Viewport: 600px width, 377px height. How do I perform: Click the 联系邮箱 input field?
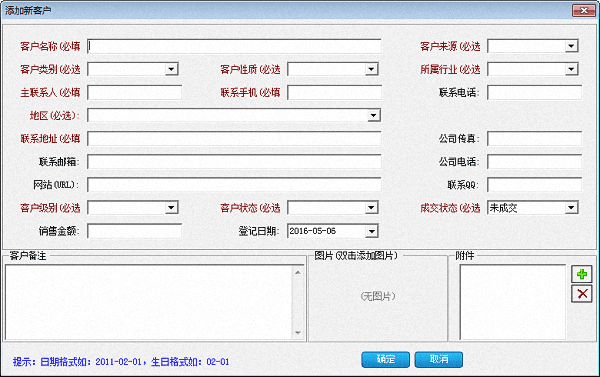coord(234,162)
